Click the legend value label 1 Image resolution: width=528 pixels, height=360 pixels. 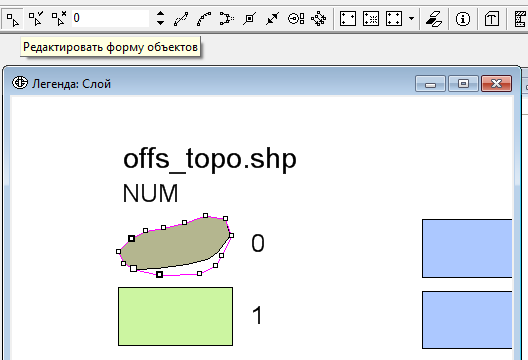(x=257, y=315)
